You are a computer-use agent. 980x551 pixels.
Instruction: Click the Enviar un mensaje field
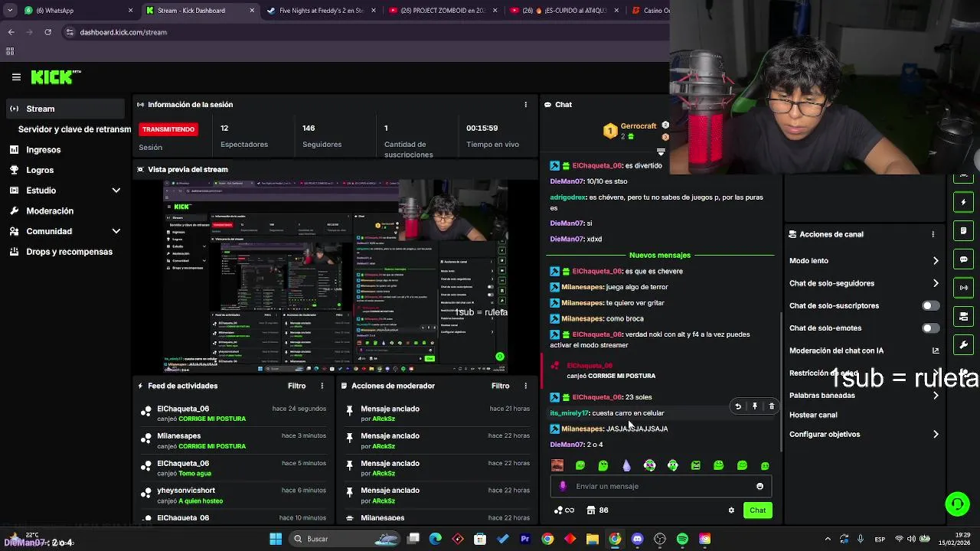(x=660, y=486)
